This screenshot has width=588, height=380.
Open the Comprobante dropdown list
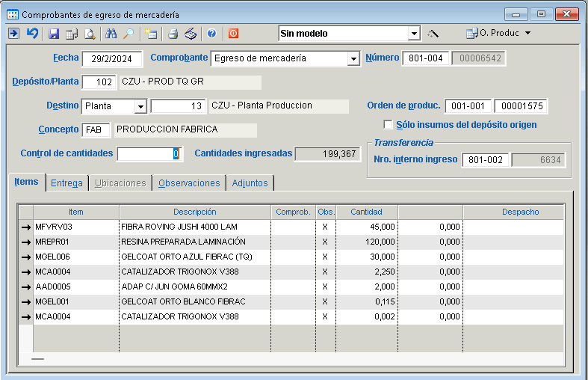[353, 59]
